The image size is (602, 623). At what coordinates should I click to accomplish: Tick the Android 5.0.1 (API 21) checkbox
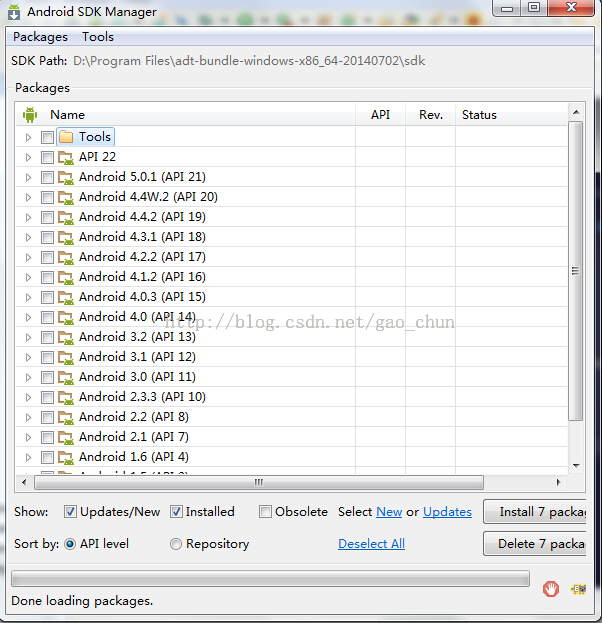click(47, 177)
